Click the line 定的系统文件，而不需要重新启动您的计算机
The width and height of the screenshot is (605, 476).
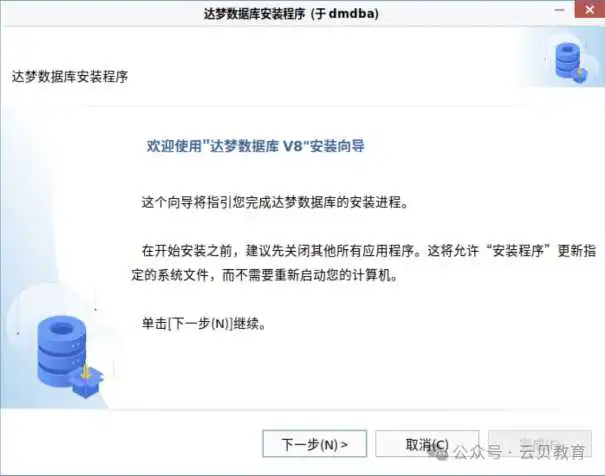[265, 275]
